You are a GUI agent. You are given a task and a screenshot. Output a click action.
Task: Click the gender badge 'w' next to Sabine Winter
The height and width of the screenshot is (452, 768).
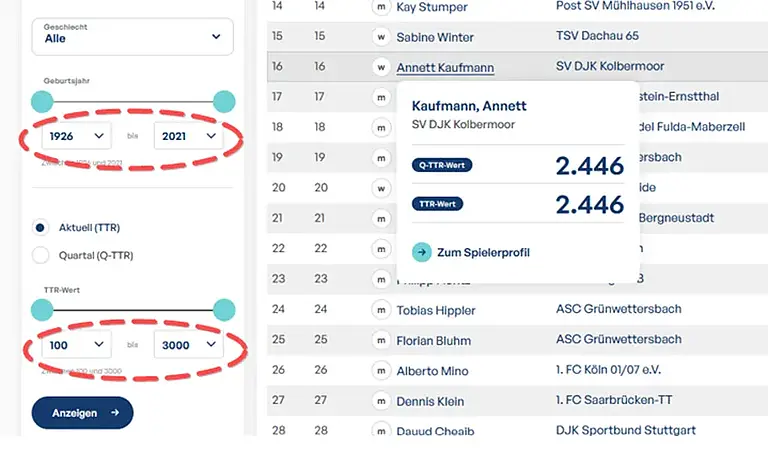(381, 37)
